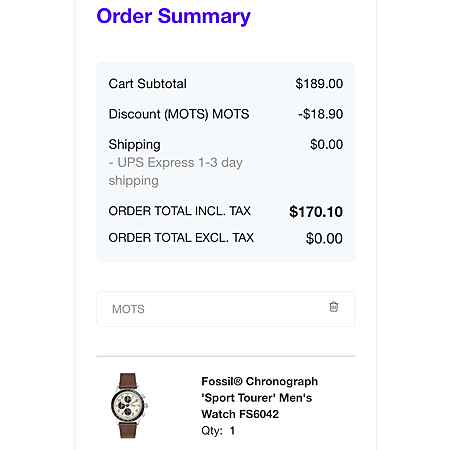Click the Cart Subtotal label

coord(147,84)
